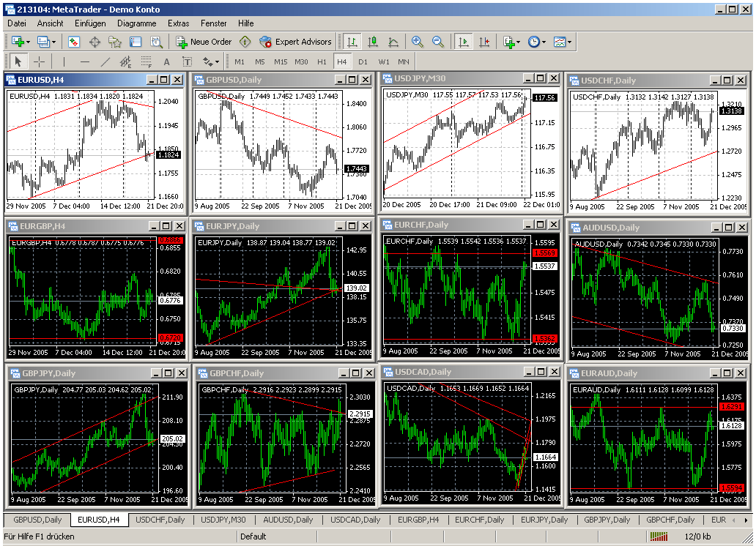Screen dimensions: 756x546
Task: Click the zoom in magnifier icon
Action: [x=417, y=42]
